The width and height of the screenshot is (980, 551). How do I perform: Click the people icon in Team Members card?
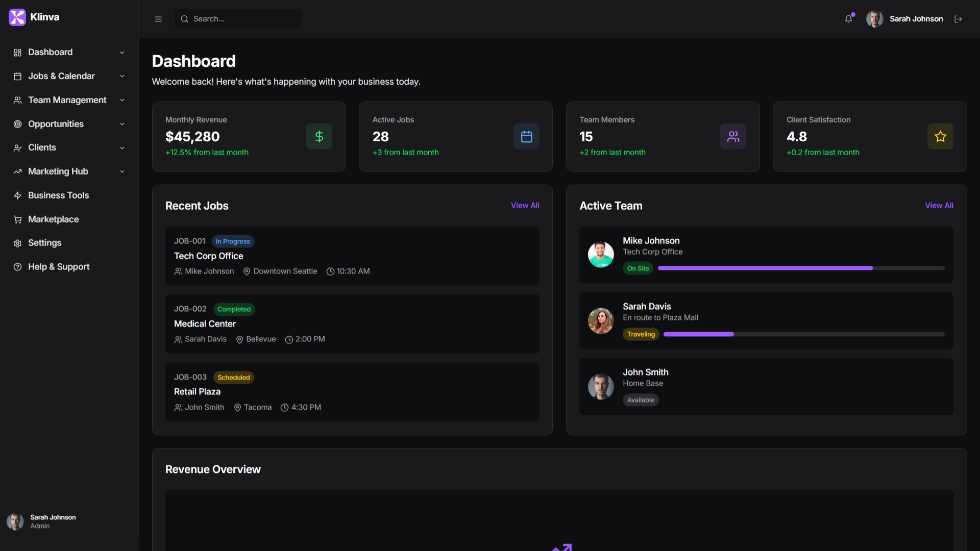coord(733,136)
